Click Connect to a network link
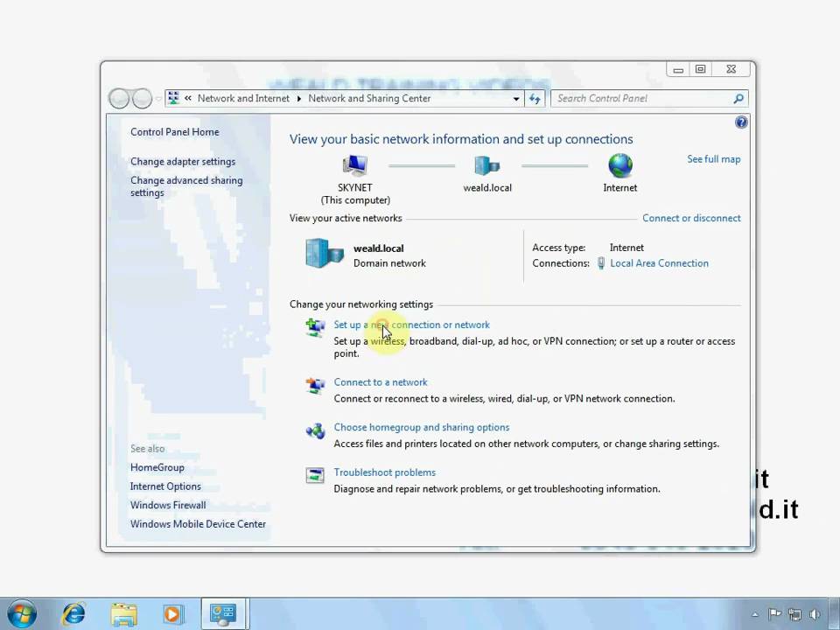Image resolution: width=840 pixels, height=630 pixels. click(x=381, y=382)
